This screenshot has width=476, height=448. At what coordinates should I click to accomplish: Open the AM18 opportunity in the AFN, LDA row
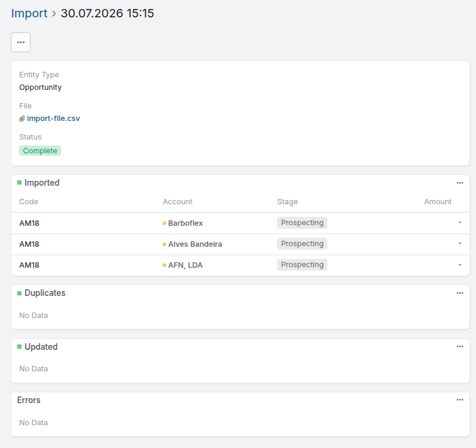(x=29, y=265)
